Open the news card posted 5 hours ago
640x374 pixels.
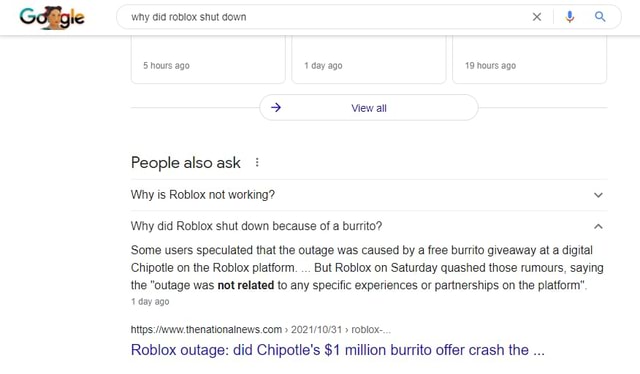coord(208,59)
